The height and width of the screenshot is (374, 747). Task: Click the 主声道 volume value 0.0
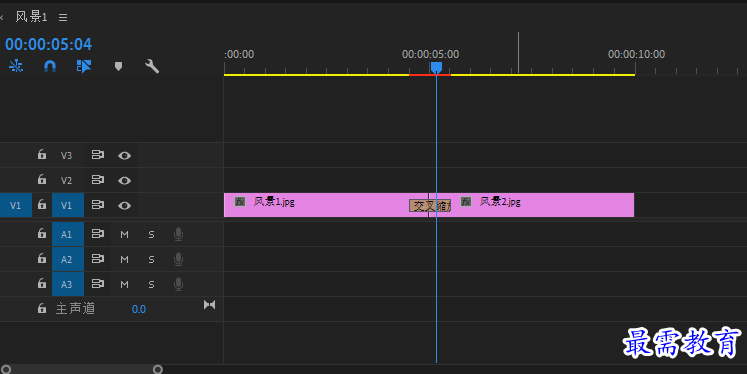point(139,309)
